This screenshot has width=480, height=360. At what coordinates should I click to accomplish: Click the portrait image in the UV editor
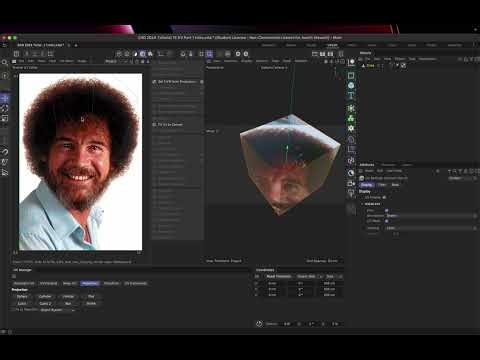(80, 162)
